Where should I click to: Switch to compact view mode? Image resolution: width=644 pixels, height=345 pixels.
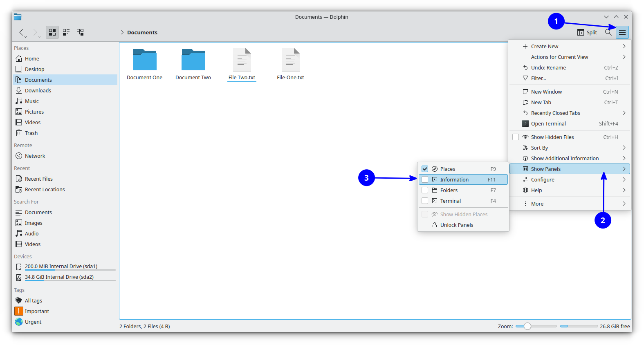(x=66, y=32)
